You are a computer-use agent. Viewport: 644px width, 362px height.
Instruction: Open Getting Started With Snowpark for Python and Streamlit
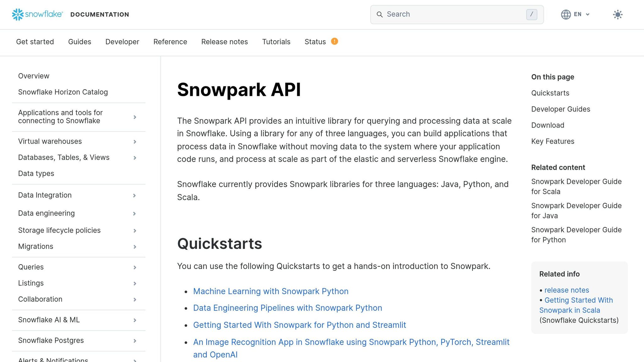pyautogui.click(x=300, y=325)
